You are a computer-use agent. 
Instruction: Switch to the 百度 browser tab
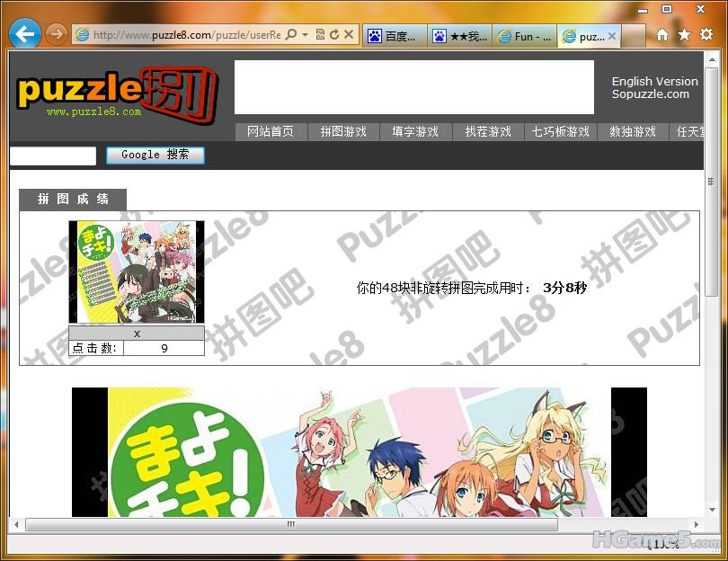pyautogui.click(x=395, y=36)
